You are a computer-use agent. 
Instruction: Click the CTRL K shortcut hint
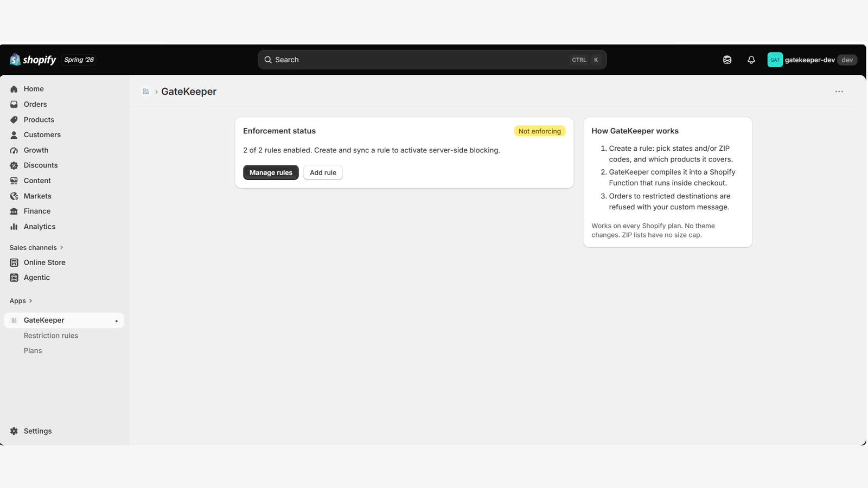coord(585,60)
